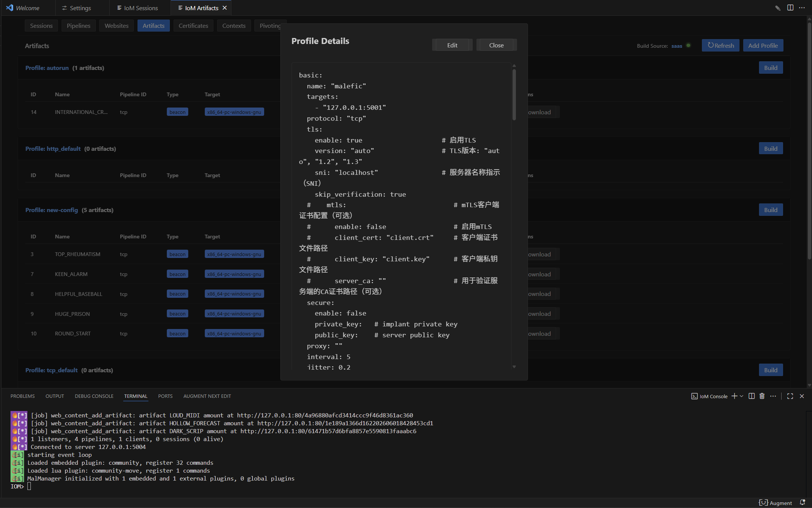Click the green build source status dot
The height and width of the screenshot is (508, 812).
click(688, 45)
